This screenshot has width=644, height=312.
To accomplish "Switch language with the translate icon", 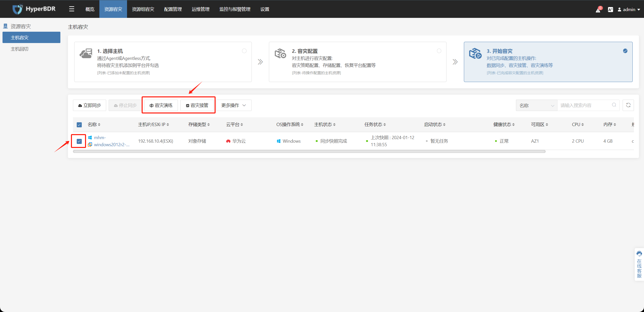I will (611, 10).
